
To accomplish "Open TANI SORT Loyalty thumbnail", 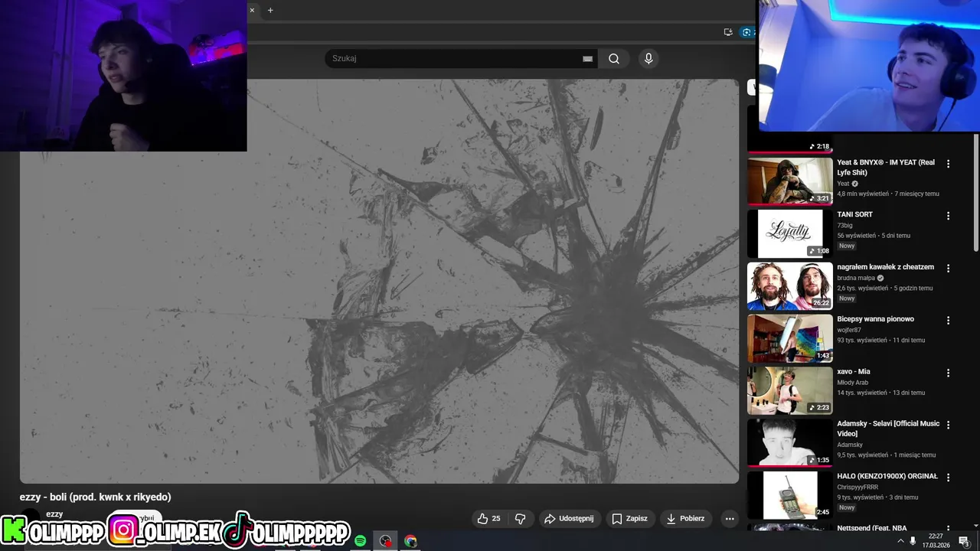I will pyautogui.click(x=790, y=233).
